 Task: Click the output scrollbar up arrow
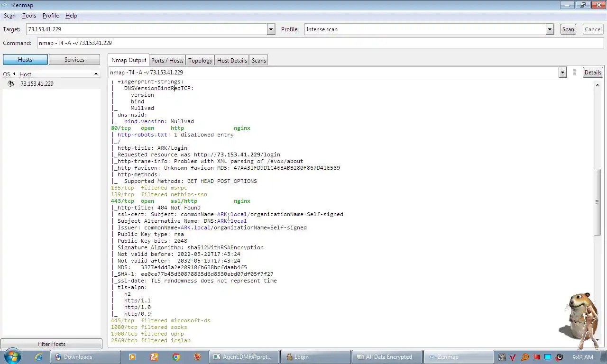tap(598, 85)
